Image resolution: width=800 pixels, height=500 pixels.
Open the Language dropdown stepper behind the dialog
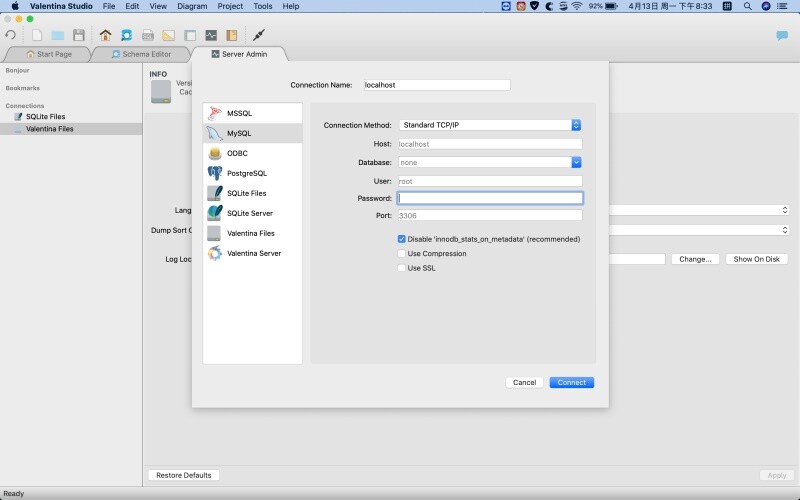coord(785,210)
